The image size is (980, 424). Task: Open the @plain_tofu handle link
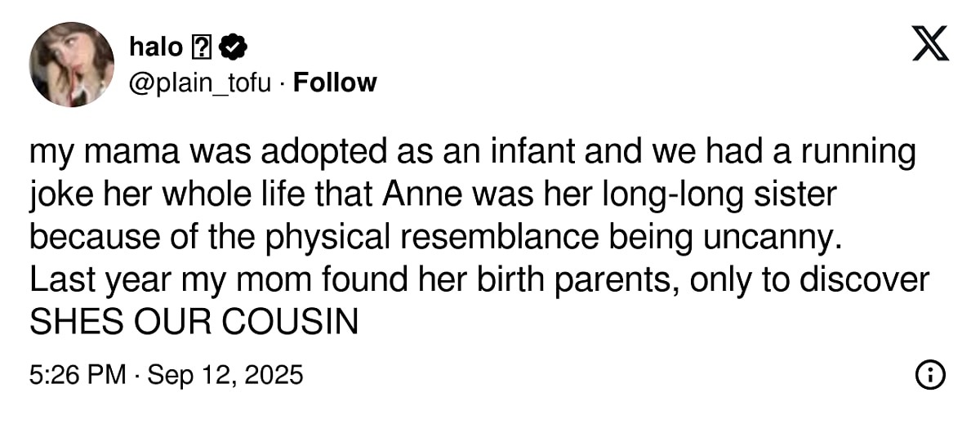pos(200,83)
